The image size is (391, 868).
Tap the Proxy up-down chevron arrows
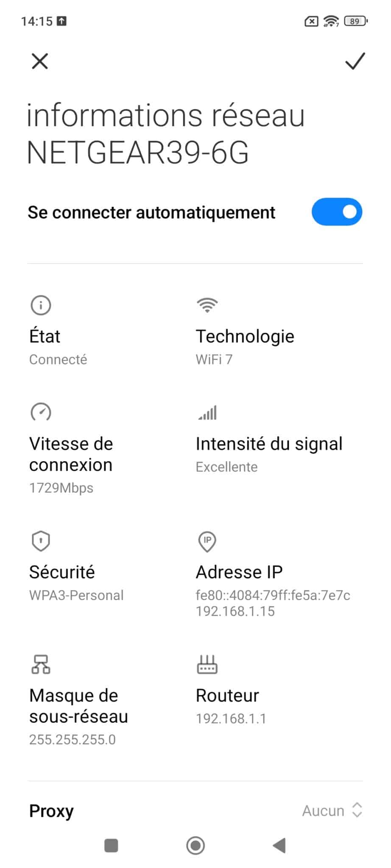click(357, 810)
